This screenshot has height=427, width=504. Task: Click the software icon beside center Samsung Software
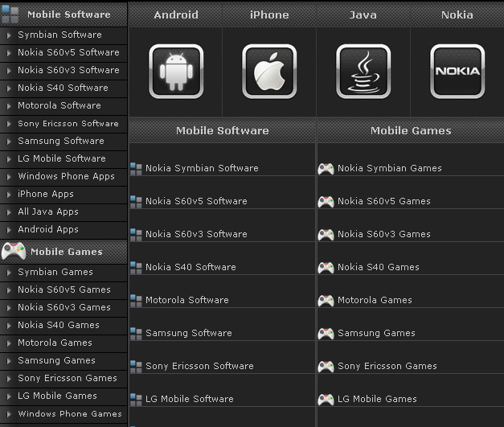[136, 334]
